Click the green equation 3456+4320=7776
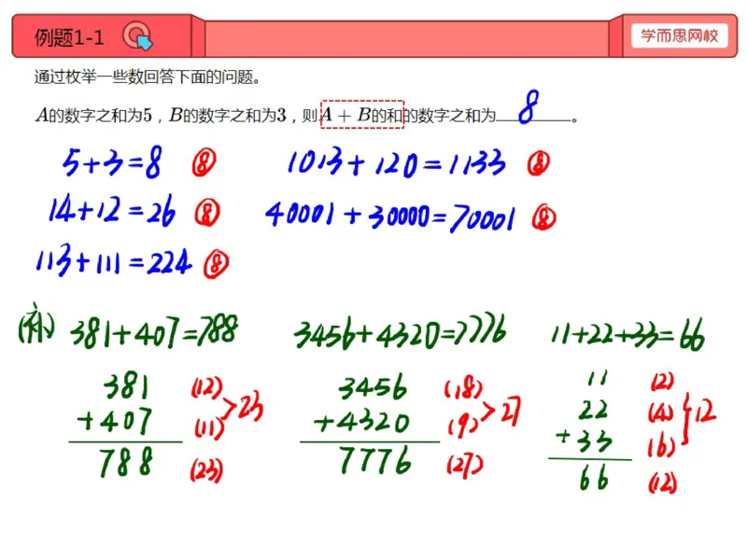Image resolution: width=747 pixels, height=560 pixels. (401, 331)
